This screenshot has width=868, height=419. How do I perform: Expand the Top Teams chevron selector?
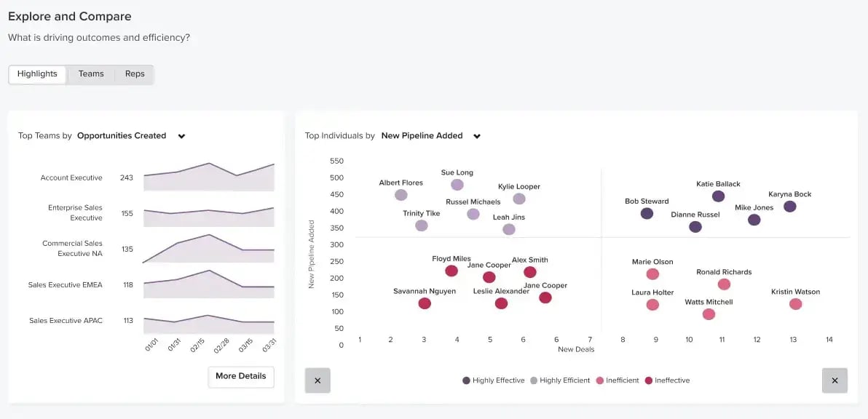[181, 136]
